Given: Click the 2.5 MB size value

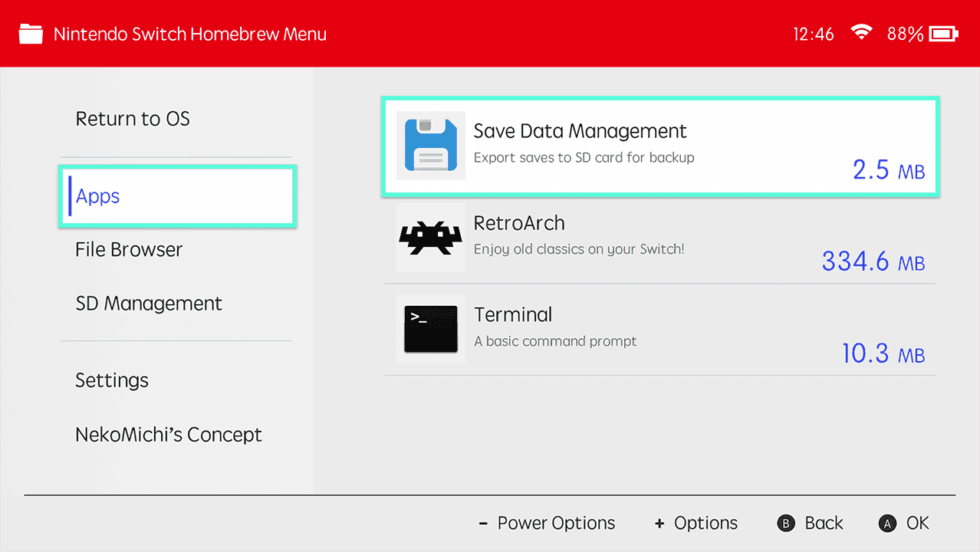Looking at the screenshot, I should [889, 169].
